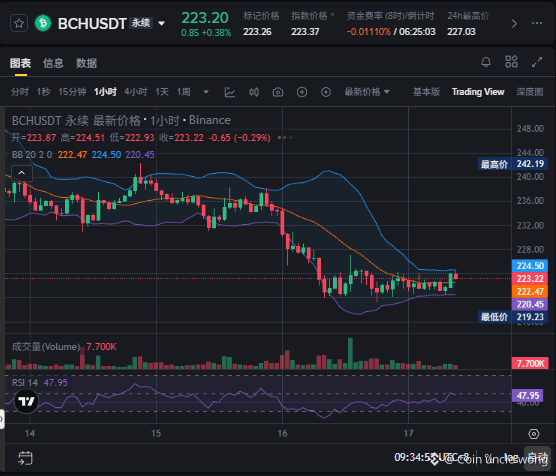Click the date 17 on the time axis
The image size is (556, 476).
[408, 433]
